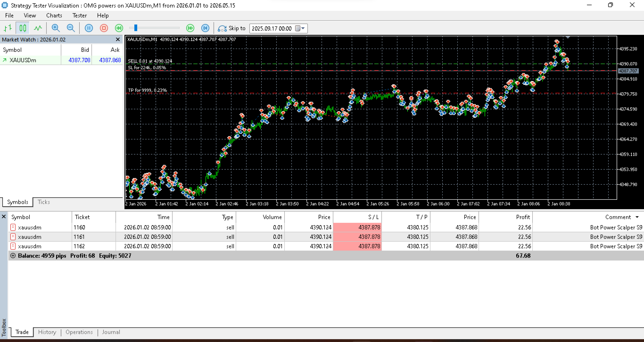644x342 pixels.
Task: Toggle the candlestick chart mode
Action: [x=22, y=28]
